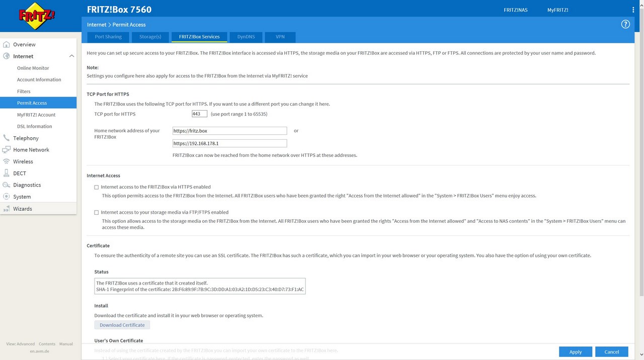Viewport: 644px width, 360px height.
Task: Switch to the DynDNS tab
Action: pyautogui.click(x=246, y=37)
